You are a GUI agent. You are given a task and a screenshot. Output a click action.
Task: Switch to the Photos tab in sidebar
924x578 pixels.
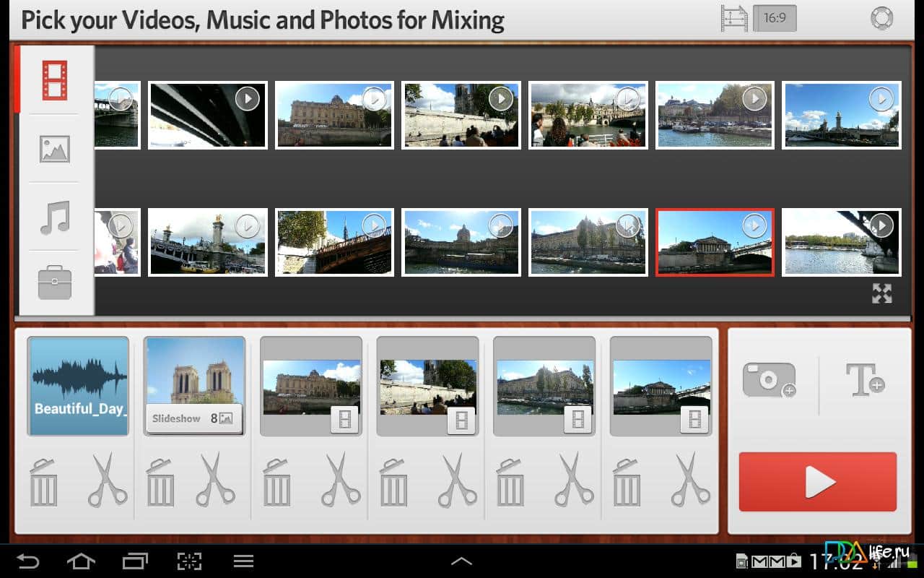coord(55,149)
